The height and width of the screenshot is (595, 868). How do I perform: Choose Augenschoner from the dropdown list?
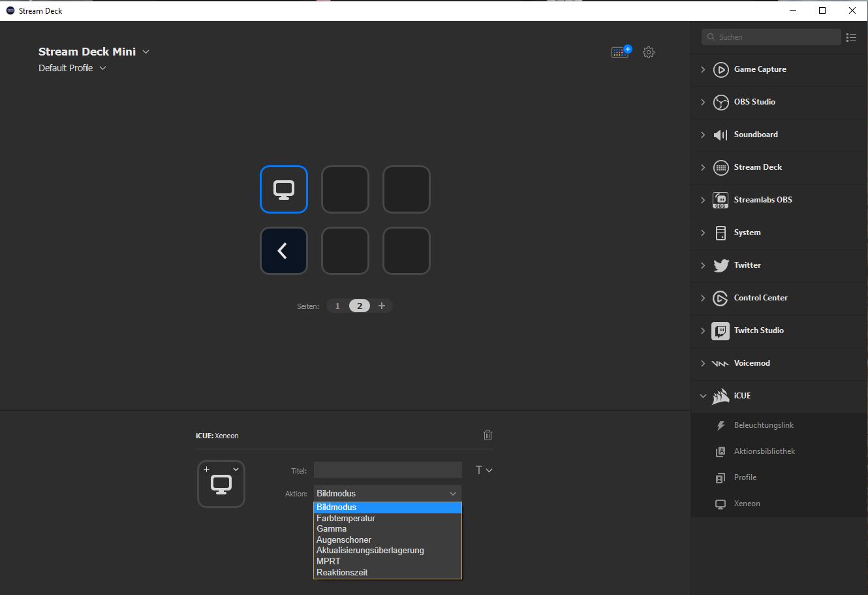point(388,539)
